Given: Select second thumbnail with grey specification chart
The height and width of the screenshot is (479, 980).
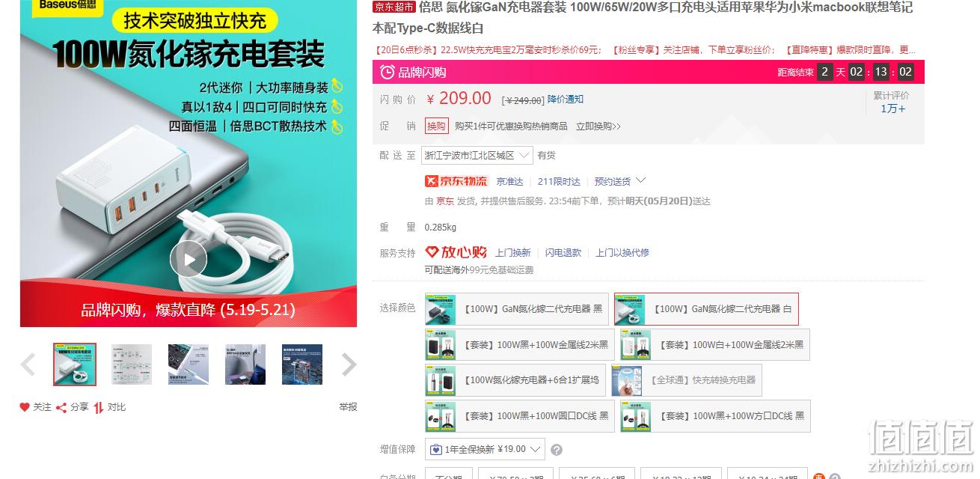Looking at the screenshot, I should tap(132, 364).
